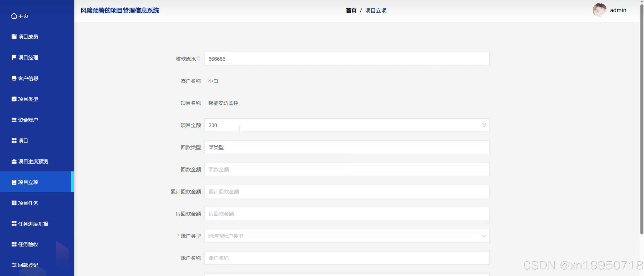Image resolution: width=644 pixels, height=276 pixels.
Task: Open 回款登记 in the sidebar
Action: tap(37, 265)
